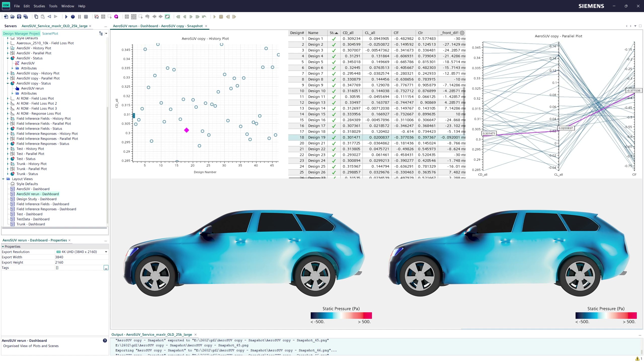The image size is (644, 362).
Task: Click the Copy toolbar icon
Action: [36, 17]
